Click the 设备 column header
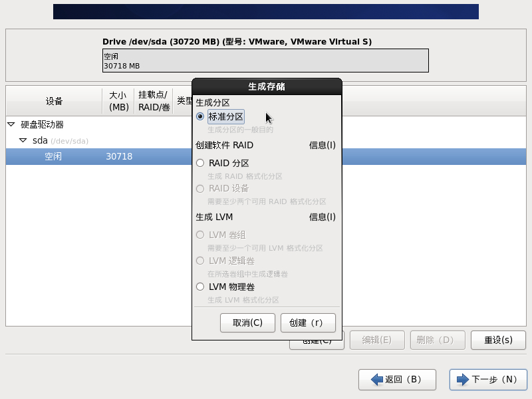The height and width of the screenshot is (399, 532). [x=54, y=101]
